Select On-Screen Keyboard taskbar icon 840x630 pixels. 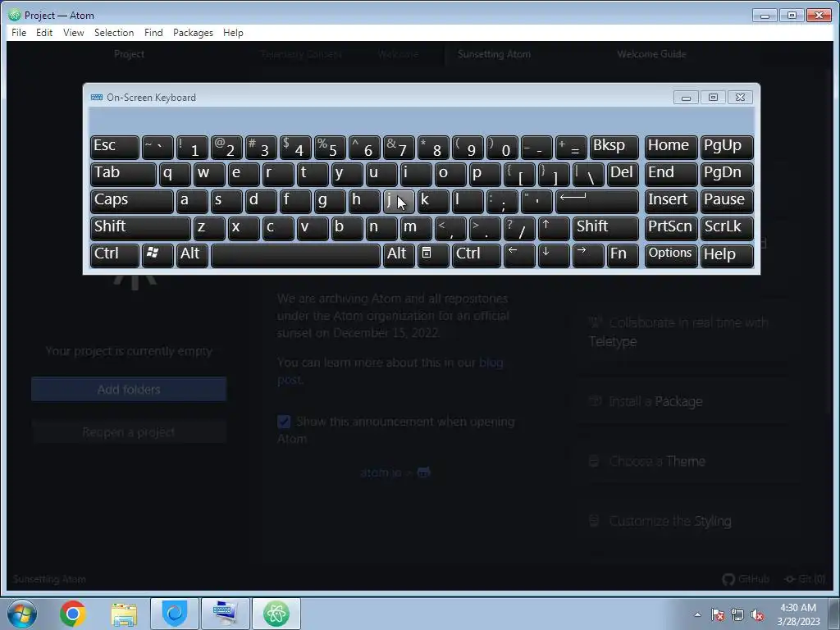coord(226,614)
